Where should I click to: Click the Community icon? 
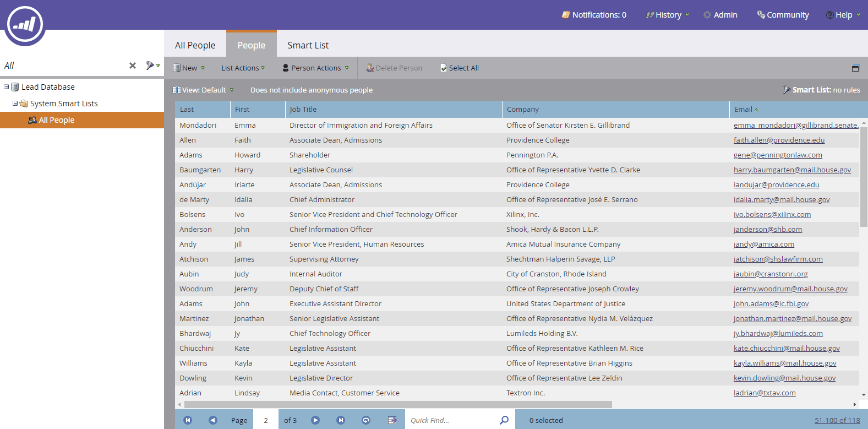click(x=761, y=14)
